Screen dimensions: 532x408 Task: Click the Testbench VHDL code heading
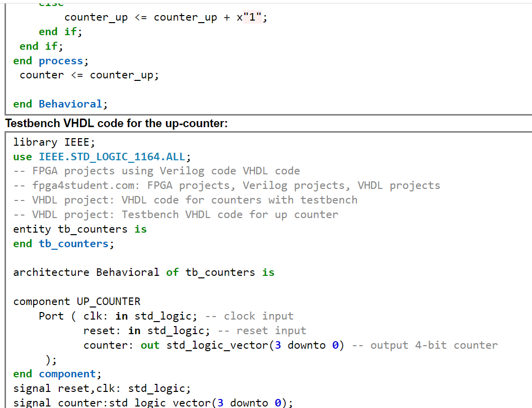click(115, 123)
